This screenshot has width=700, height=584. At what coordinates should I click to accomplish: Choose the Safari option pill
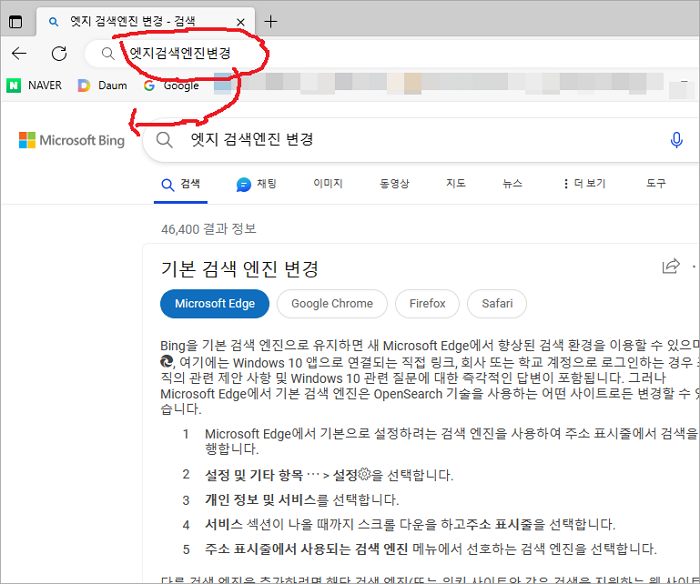pos(497,304)
